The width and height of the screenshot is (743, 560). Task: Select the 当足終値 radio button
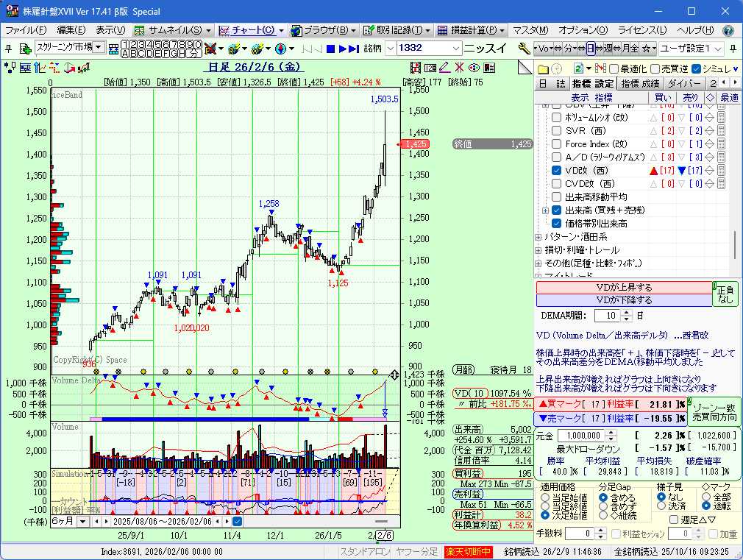(545, 506)
